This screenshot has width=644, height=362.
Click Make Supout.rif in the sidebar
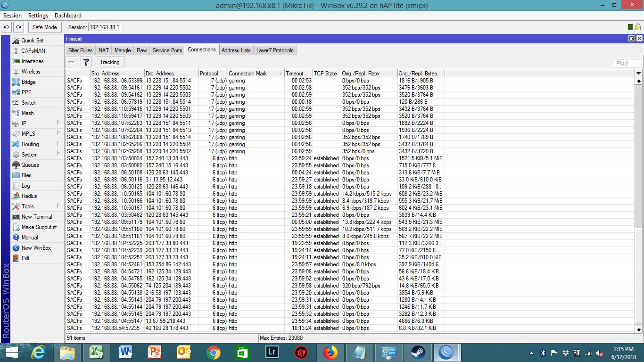click(x=38, y=227)
